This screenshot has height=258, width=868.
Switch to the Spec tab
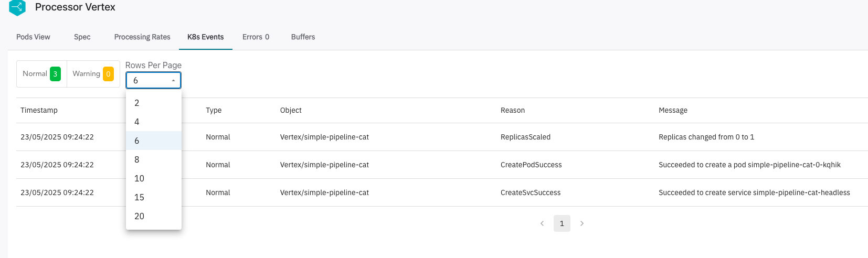82,37
